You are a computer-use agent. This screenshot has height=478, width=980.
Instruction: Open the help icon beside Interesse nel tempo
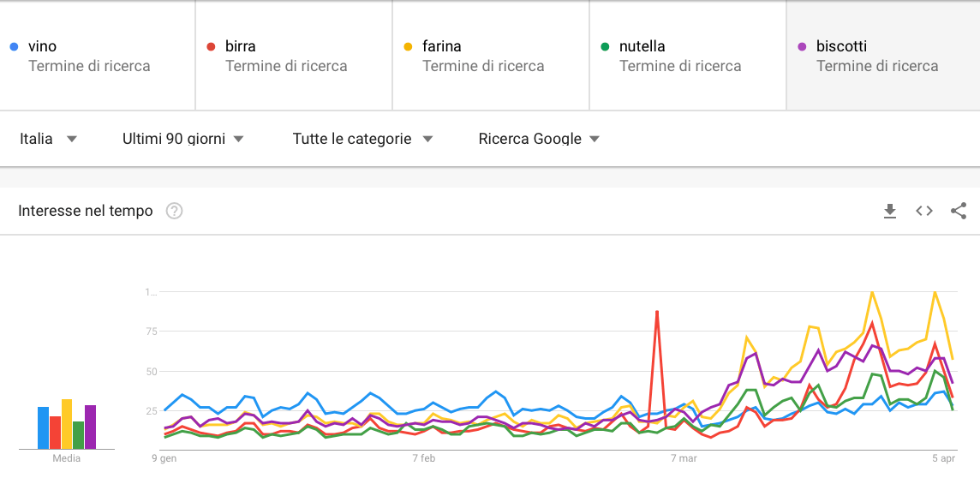(x=174, y=211)
